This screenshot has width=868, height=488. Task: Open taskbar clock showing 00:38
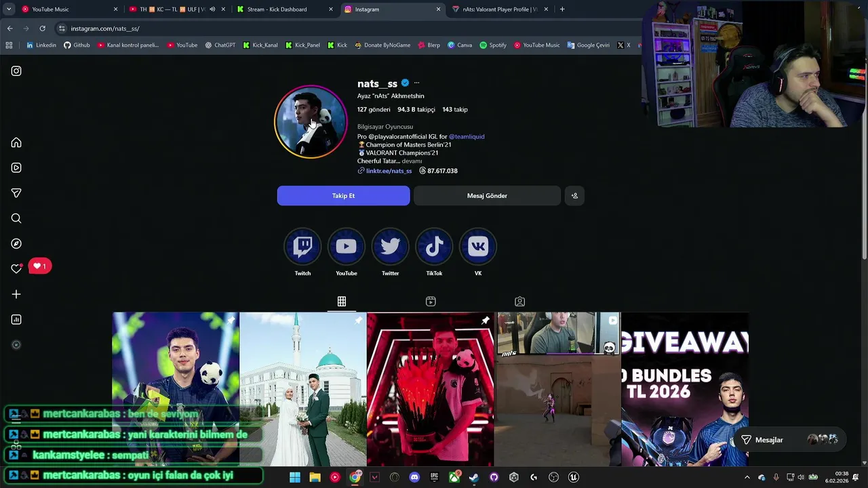[838, 477]
